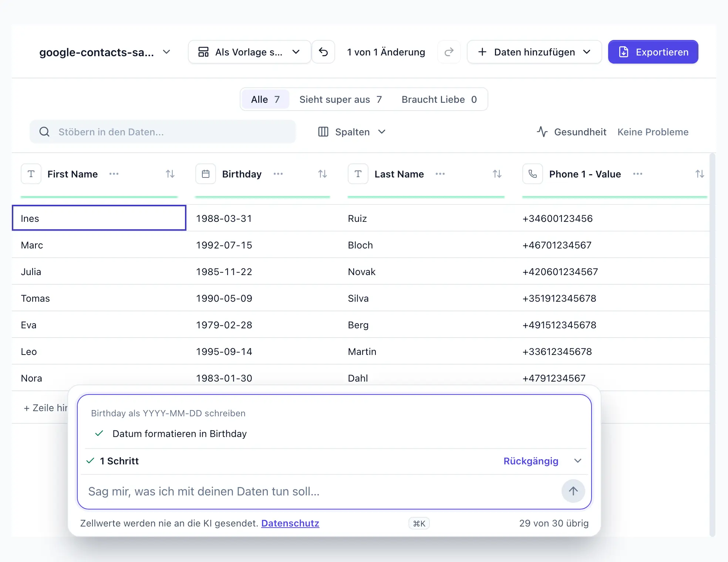The height and width of the screenshot is (562, 728).
Task: Click Rückgängig to undo the step
Action: (x=531, y=461)
